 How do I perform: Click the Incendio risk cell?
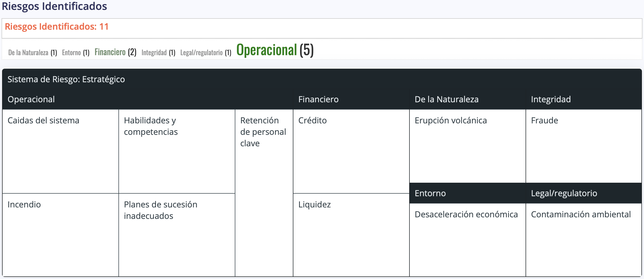point(60,235)
